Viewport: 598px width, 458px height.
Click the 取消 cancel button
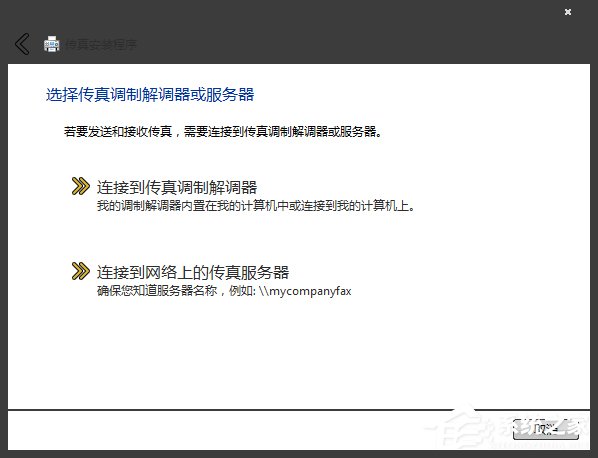(x=545, y=429)
